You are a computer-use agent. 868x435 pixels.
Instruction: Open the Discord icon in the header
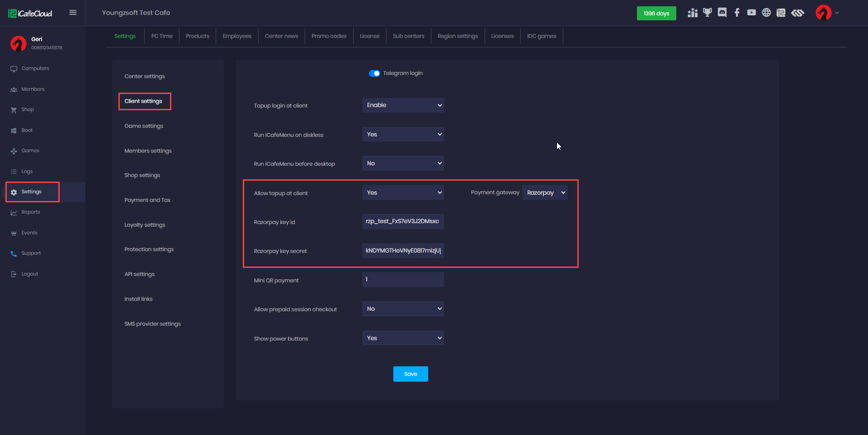(x=722, y=13)
